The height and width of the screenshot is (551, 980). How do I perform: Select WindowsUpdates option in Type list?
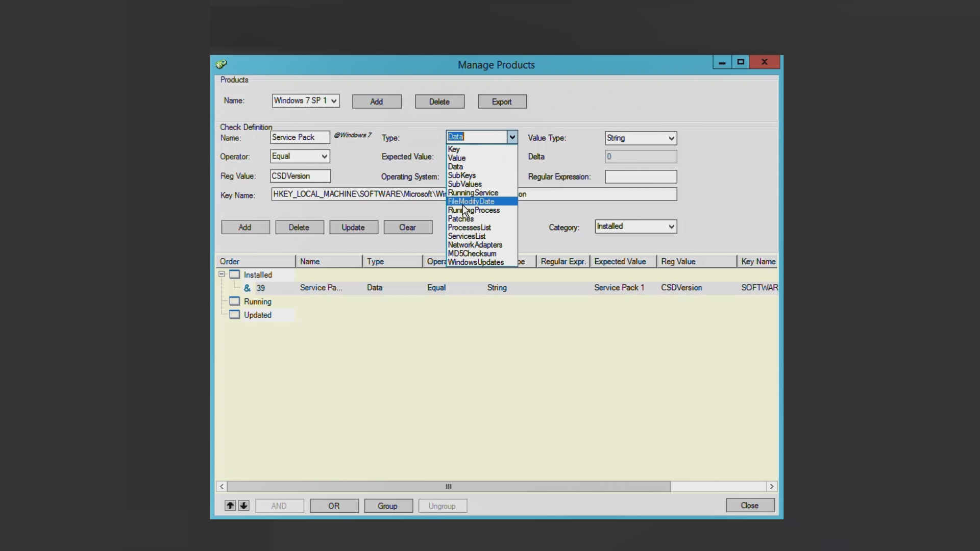pos(476,262)
